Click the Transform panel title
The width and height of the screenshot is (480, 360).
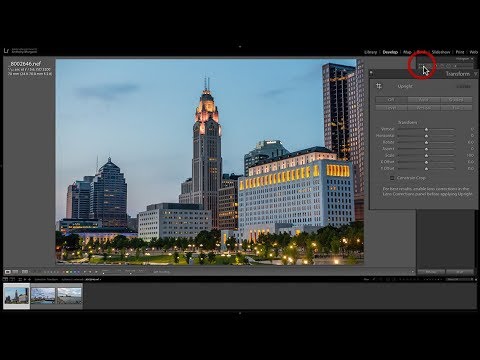[457, 74]
